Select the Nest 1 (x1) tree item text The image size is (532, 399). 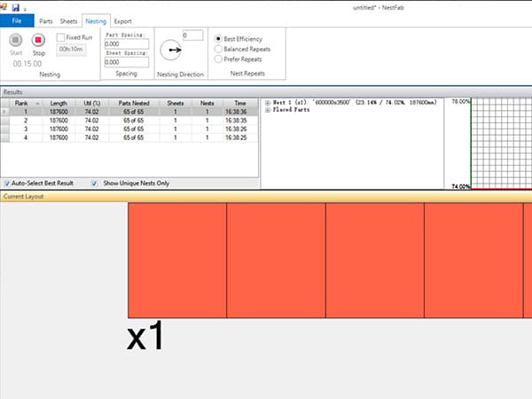point(355,102)
